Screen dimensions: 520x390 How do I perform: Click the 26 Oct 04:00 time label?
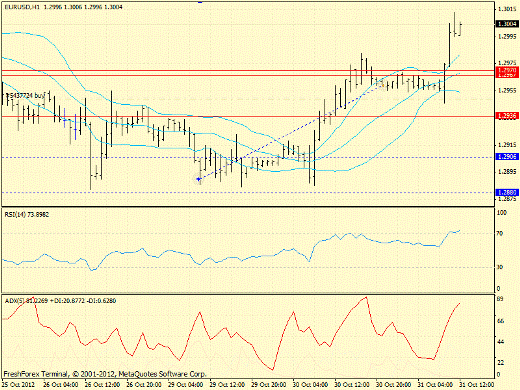61,384
